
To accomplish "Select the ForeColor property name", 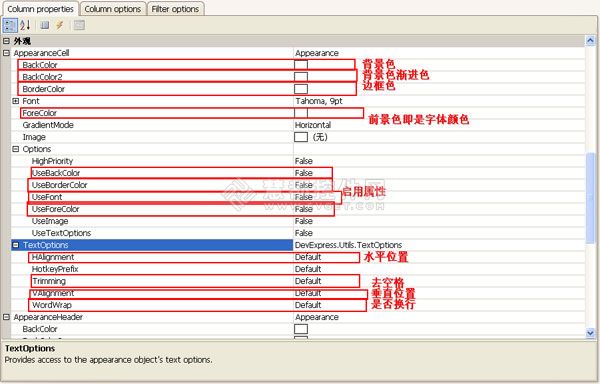I will point(39,113).
